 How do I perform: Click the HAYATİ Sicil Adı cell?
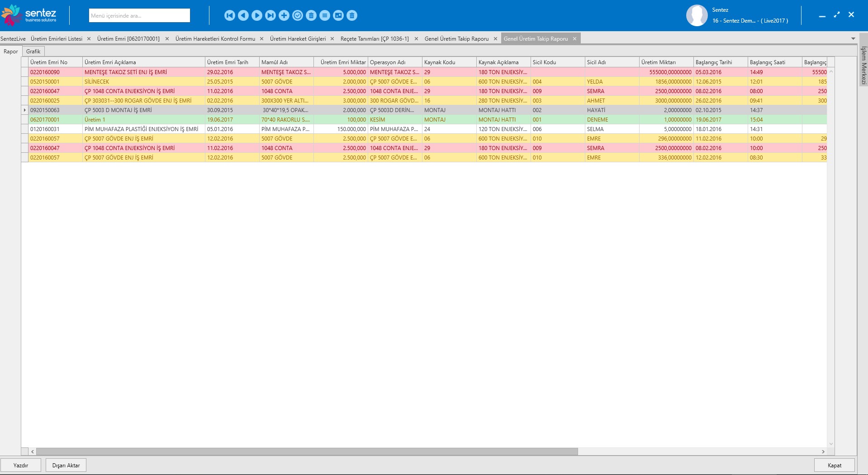coord(612,110)
